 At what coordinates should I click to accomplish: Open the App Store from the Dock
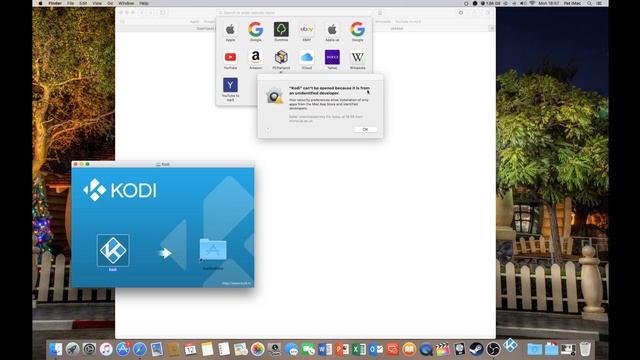(123, 349)
